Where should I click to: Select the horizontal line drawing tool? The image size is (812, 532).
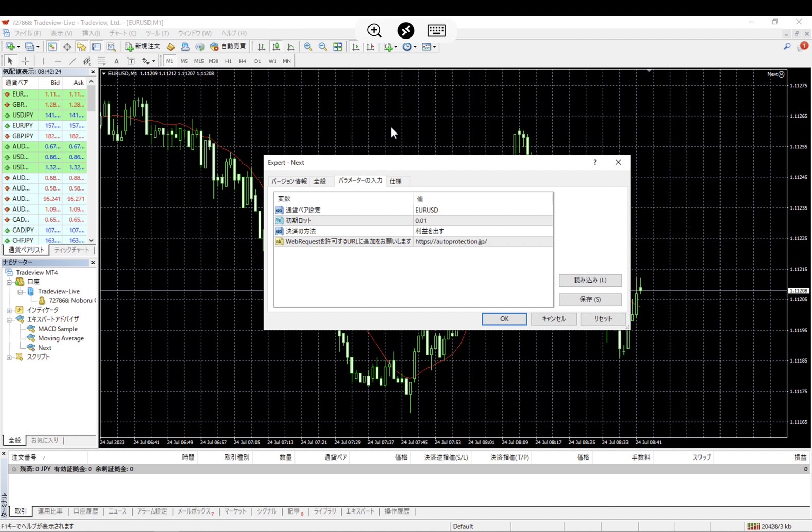pos(58,61)
